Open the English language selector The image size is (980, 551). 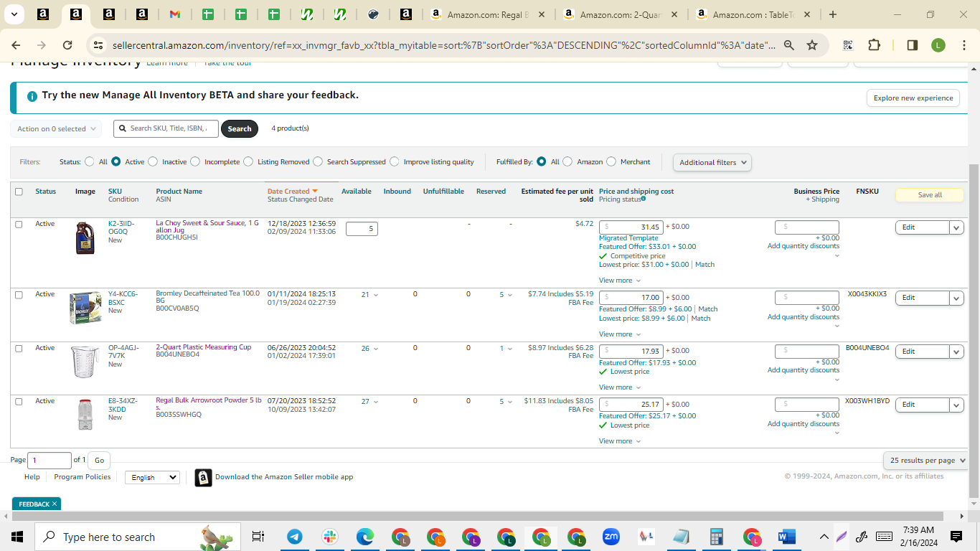coord(152,477)
